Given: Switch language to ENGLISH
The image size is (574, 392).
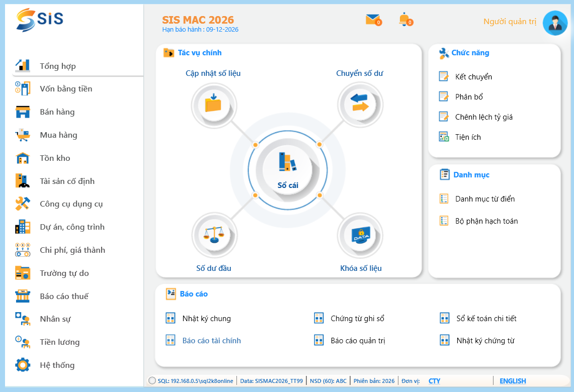Looking at the screenshot, I should click(x=512, y=381).
